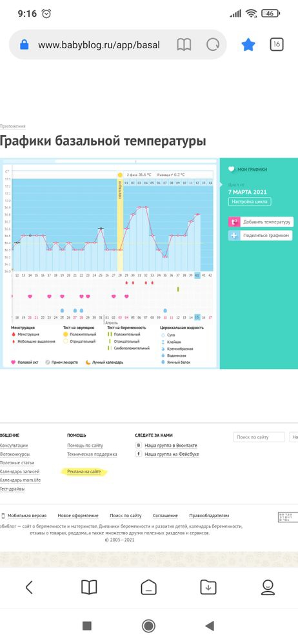Click the Facebook icon in footer
298x644 pixels.
click(139, 454)
